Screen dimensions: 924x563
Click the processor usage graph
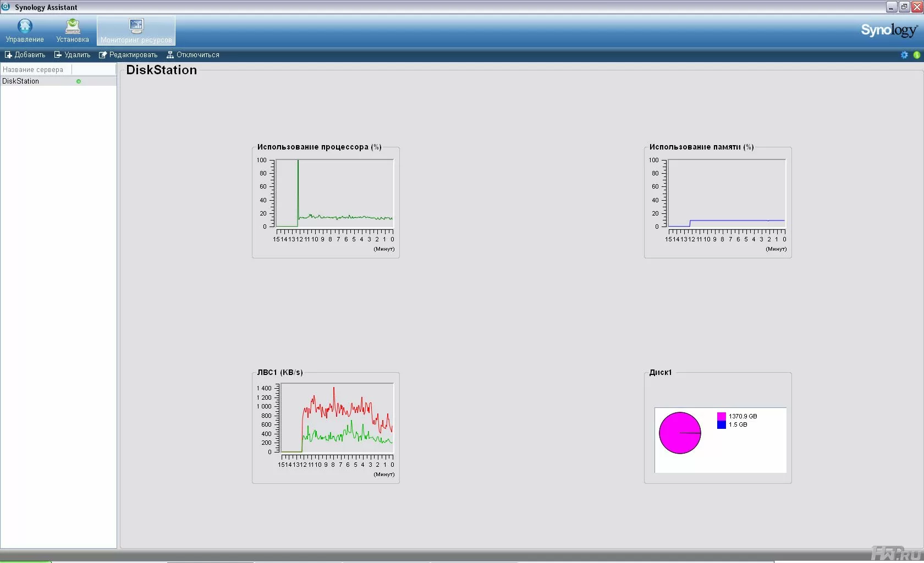[x=334, y=193]
